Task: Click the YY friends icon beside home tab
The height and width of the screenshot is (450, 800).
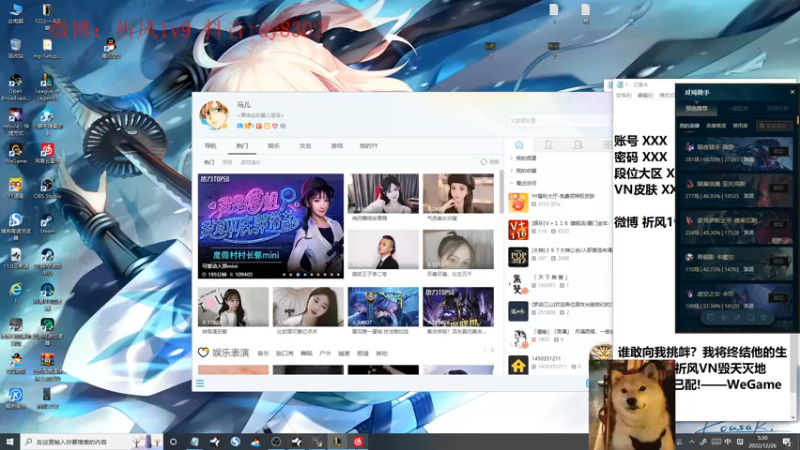Action: pos(548,145)
